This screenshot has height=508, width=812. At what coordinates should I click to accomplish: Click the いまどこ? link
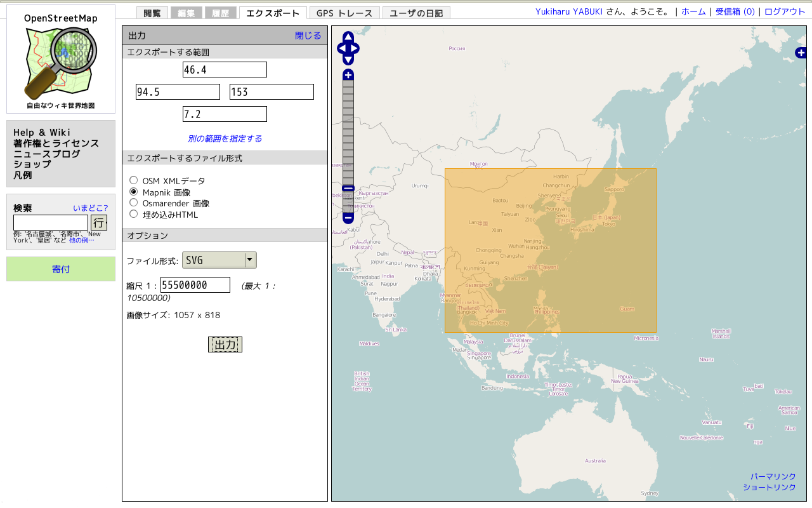[x=91, y=208]
